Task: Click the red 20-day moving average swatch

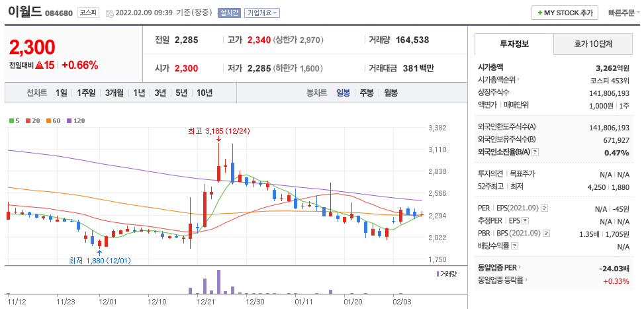Action: pyautogui.click(x=28, y=121)
